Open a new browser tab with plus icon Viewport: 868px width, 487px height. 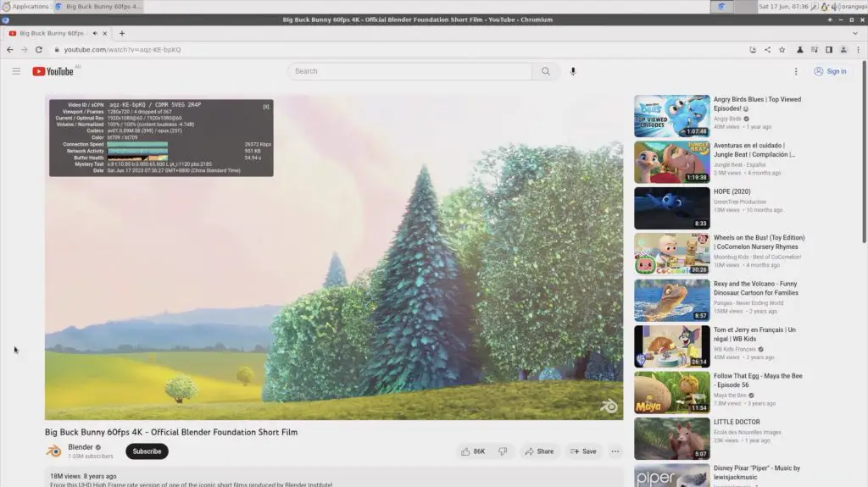[x=122, y=33]
